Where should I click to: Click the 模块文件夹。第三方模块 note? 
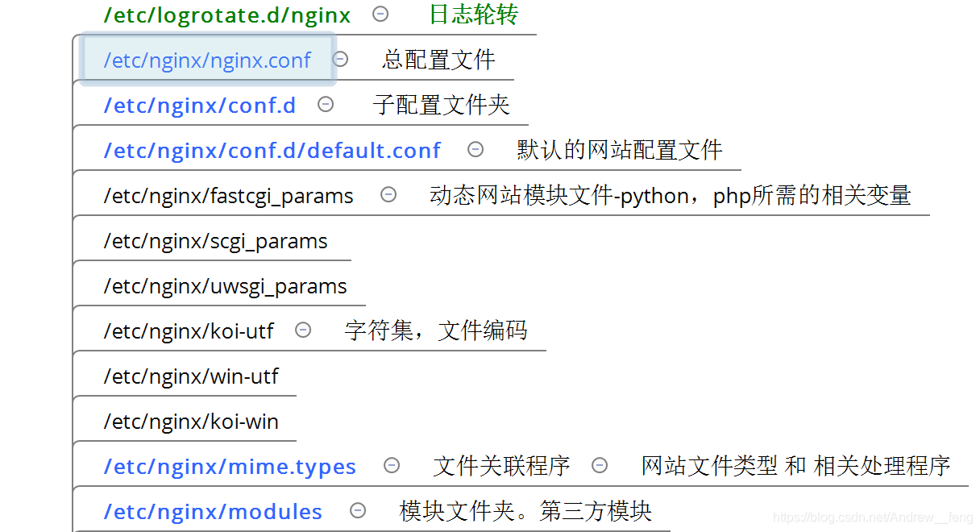click(525, 511)
